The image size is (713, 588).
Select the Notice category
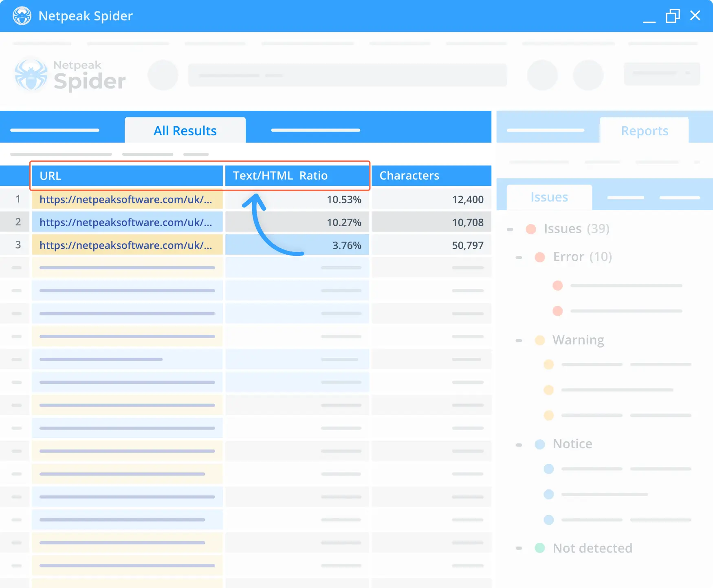coord(572,444)
